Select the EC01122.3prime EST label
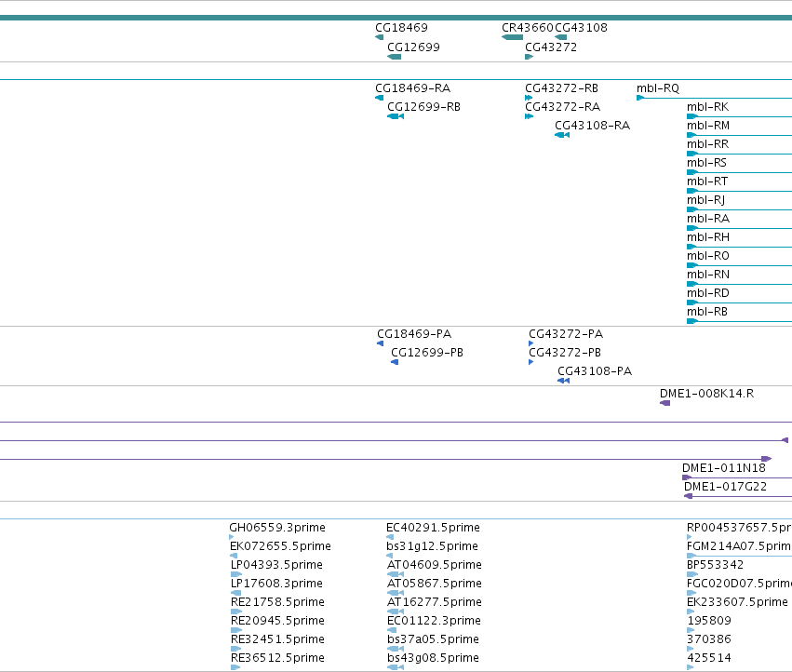 click(x=434, y=622)
